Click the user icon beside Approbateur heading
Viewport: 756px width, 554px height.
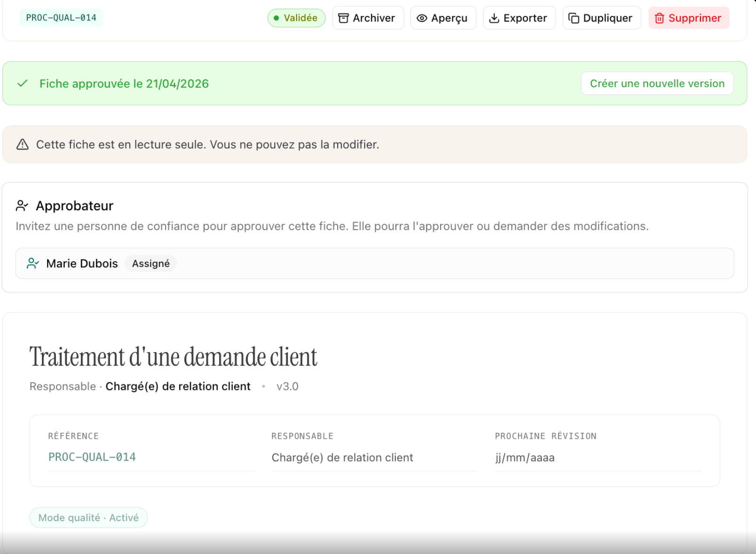click(22, 206)
